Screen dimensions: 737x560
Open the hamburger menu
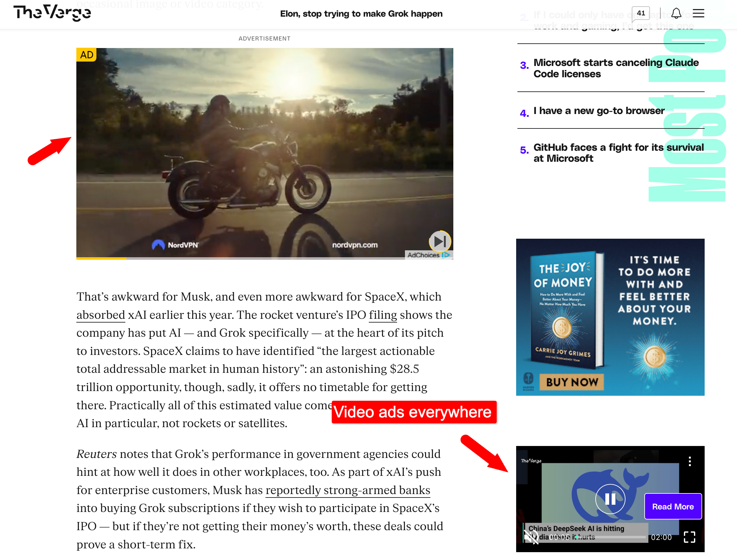pyautogui.click(x=698, y=13)
